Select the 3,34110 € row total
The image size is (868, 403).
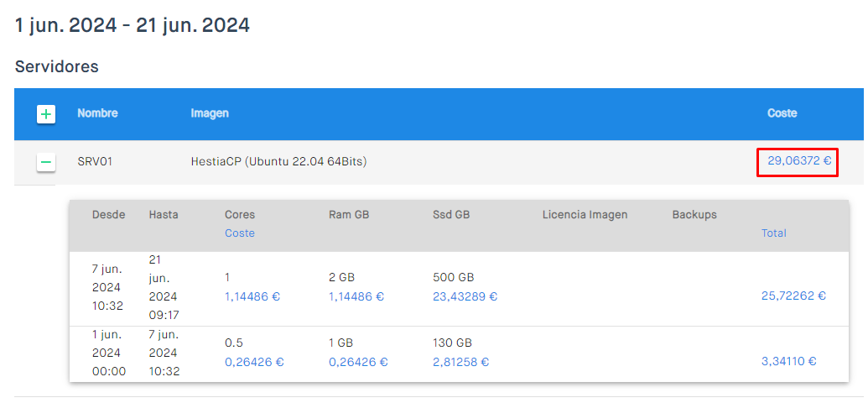point(789,361)
